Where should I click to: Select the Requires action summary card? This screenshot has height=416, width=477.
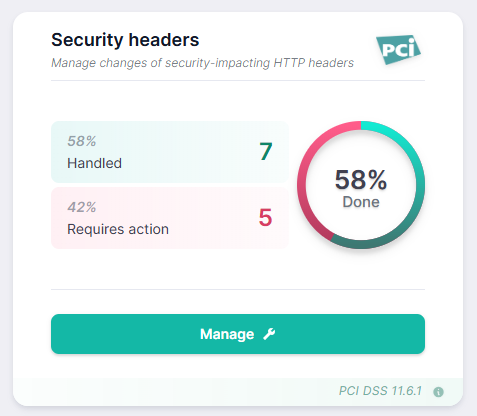170,218
